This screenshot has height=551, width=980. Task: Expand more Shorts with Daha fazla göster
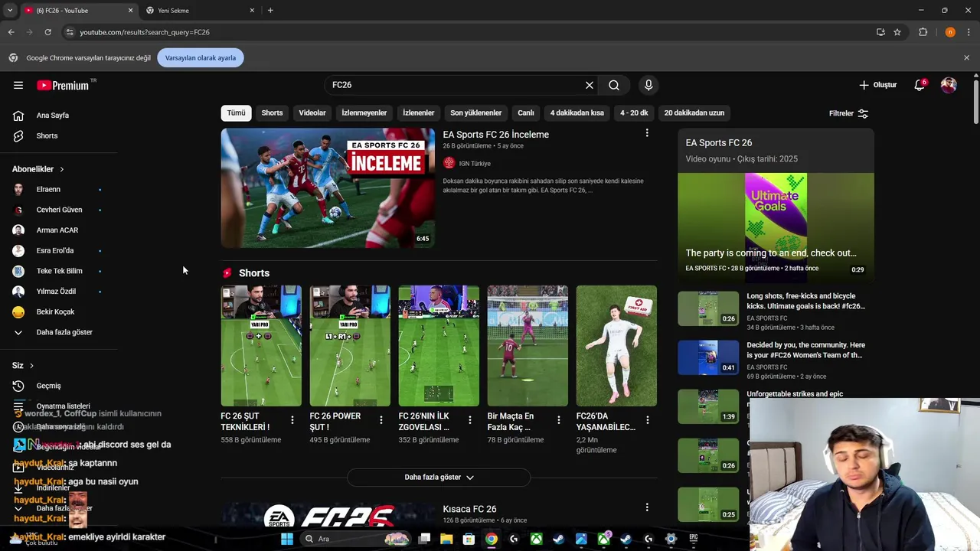[439, 477]
